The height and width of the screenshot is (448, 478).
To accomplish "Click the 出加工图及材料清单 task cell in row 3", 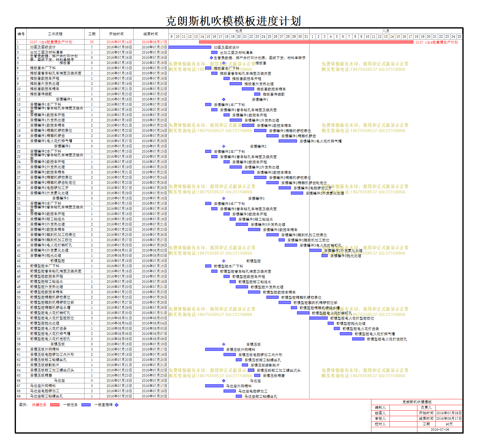I will (55, 52).
